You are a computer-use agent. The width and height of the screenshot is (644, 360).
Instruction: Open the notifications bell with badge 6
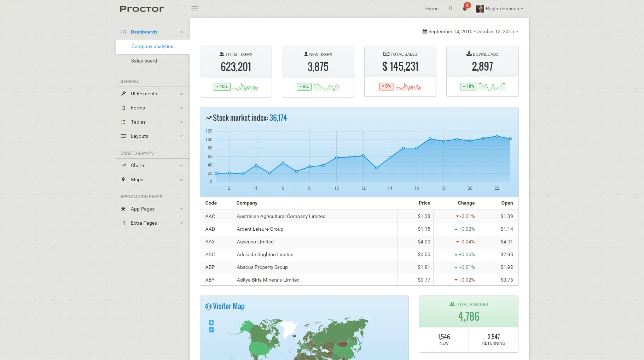pos(465,8)
